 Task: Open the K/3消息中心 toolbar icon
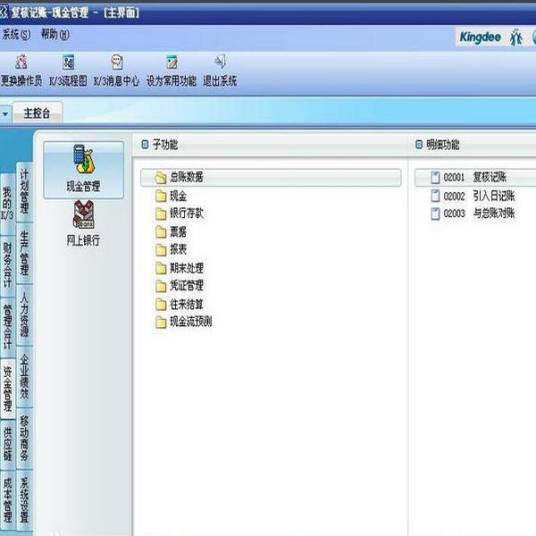[x=117, y=62]
